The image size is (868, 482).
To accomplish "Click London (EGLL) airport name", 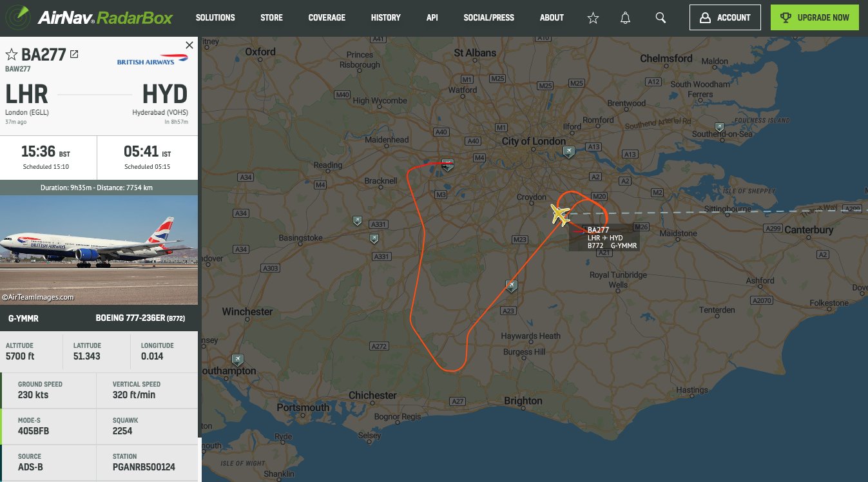I will click(27, 112).
